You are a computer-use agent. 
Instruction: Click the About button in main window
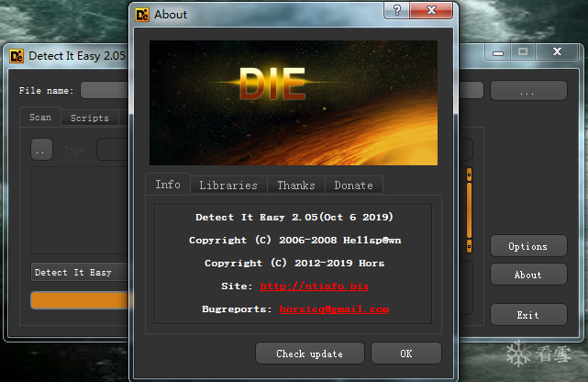click(528, 275)
